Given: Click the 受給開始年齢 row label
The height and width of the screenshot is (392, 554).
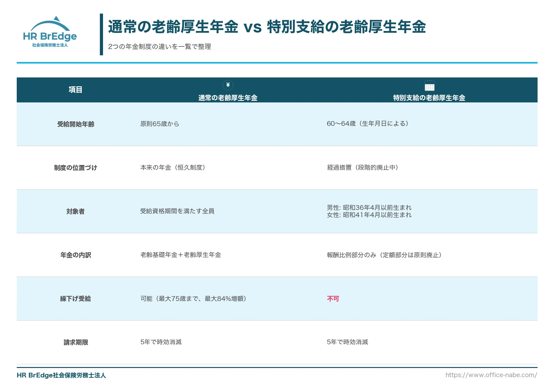Looking at the screenshot, I should pos(76,124).
